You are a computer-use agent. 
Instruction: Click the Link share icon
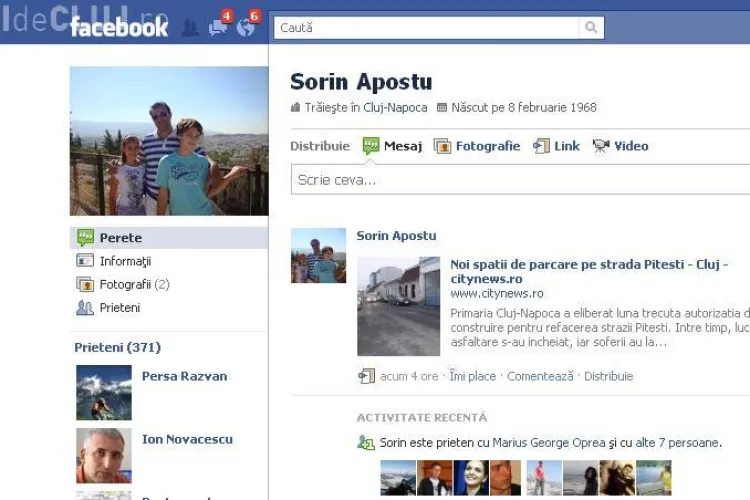point(541,146)
